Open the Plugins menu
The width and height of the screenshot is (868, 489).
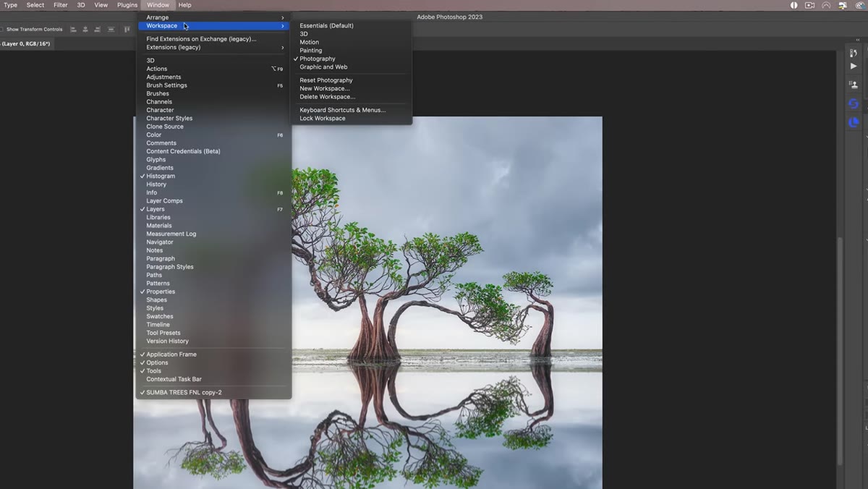click(x=127, y=5)
